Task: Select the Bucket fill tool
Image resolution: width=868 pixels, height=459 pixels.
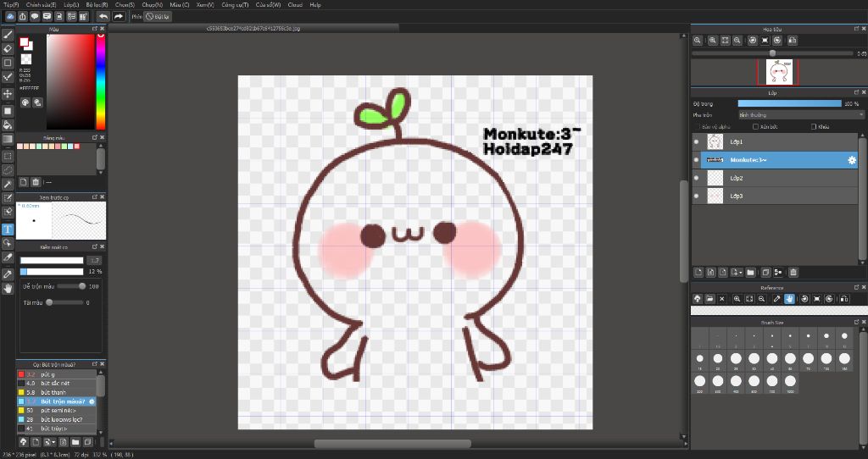Action: point(8,125)
